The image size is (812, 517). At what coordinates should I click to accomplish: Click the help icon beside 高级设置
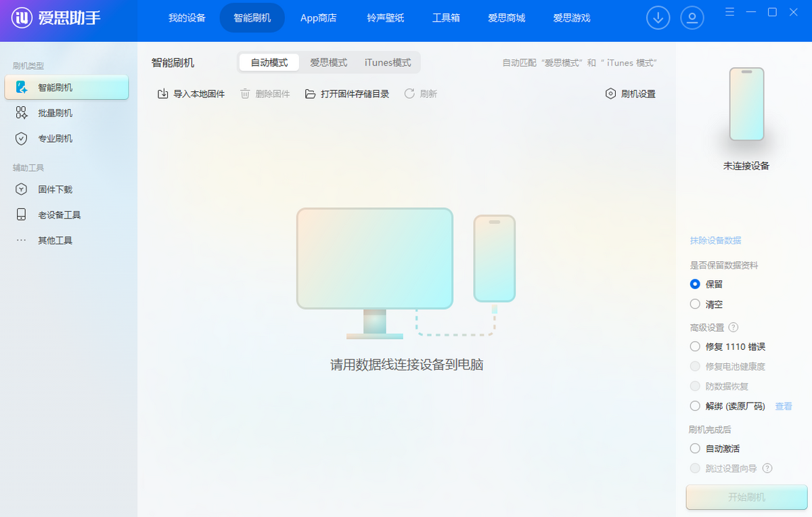(734, 328)
